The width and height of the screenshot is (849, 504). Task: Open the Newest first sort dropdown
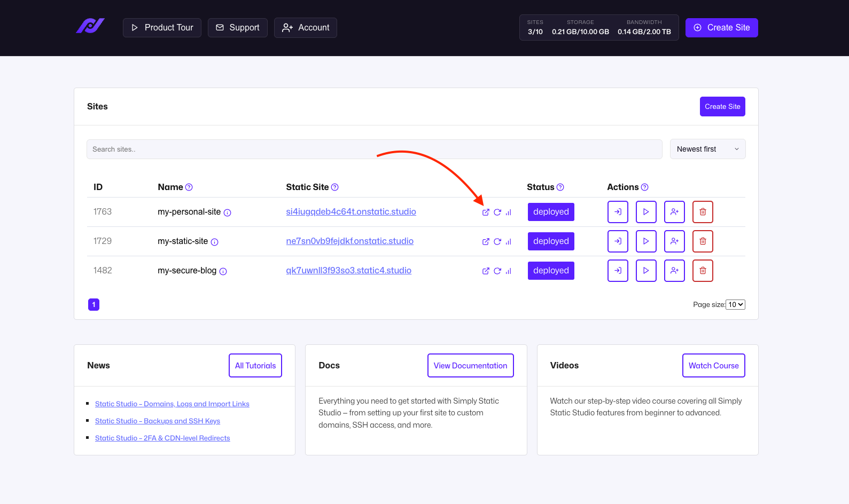coord(707,149)
